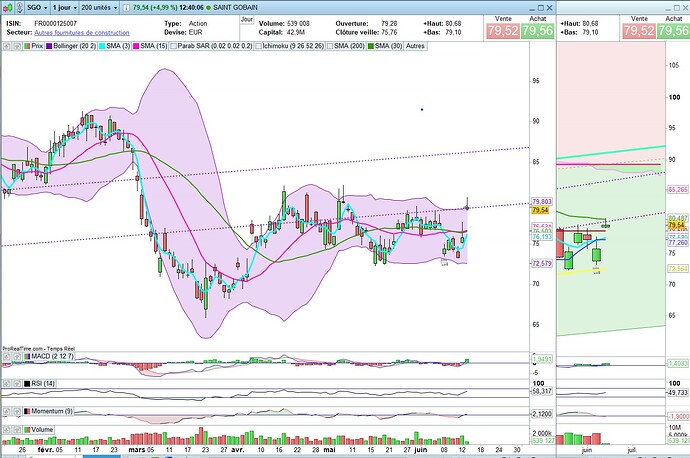Viewport: 690px width, 458px height.
Task: Click the 85,265 label on right chart axis
Action: (678, 190)
